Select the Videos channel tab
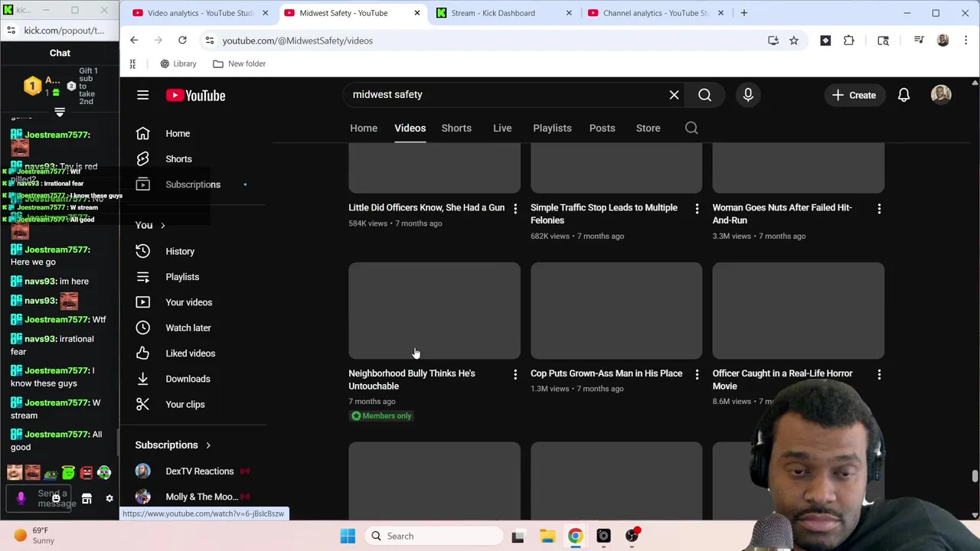 [x=410, y=128]
